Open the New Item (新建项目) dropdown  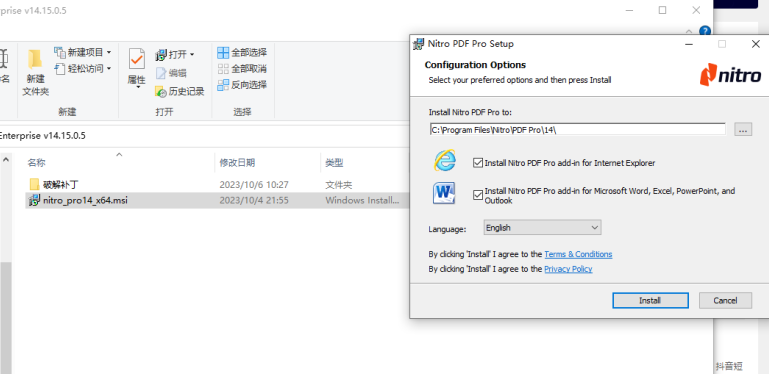pyautogui.click(x=83, y=52)
